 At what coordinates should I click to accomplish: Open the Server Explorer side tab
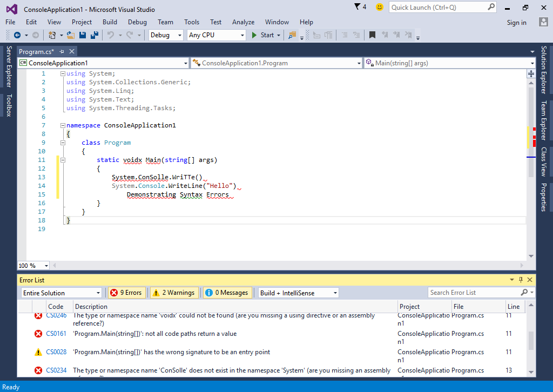9,66
